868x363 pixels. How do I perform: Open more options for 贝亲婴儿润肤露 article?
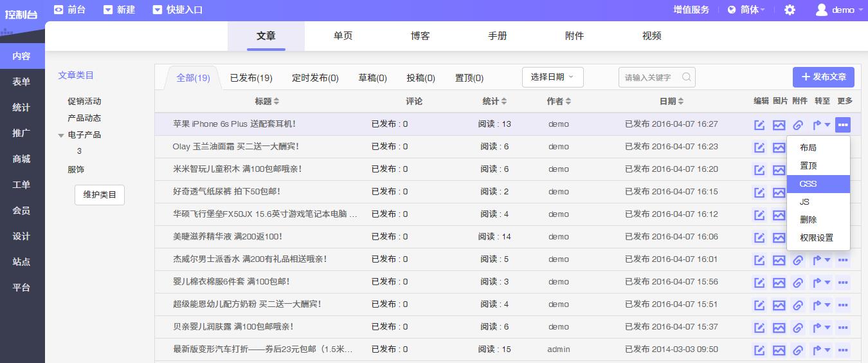pos(843,328)
